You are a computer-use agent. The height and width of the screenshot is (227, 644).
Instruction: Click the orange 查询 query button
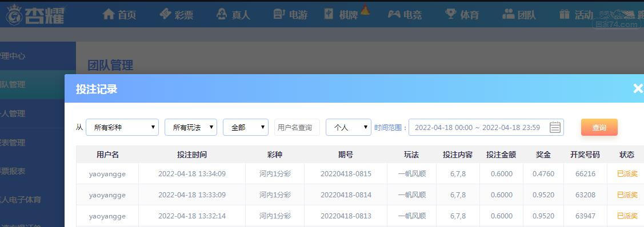(599, 127)
